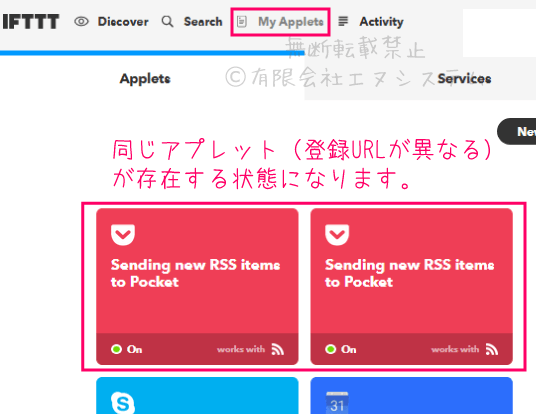Open My Applets
This screenshot has height=414, width=536.
[x=291, y=22]
